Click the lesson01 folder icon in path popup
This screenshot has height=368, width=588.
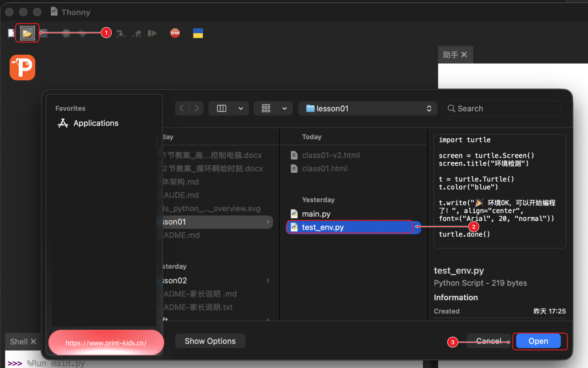[x=310, y=109]
